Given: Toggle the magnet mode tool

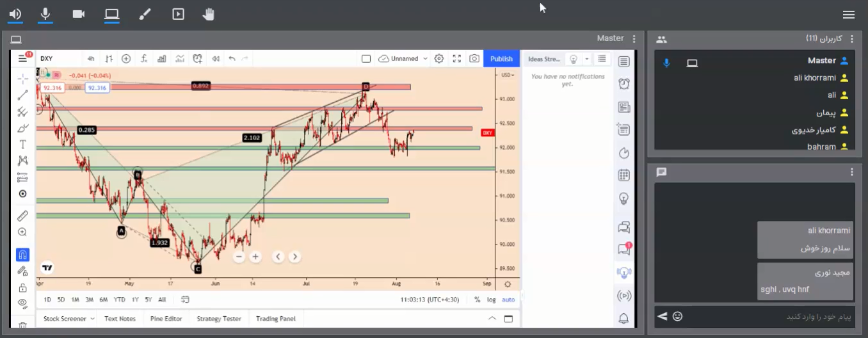Looking at the screenshot, I should [x=23, y=255].
